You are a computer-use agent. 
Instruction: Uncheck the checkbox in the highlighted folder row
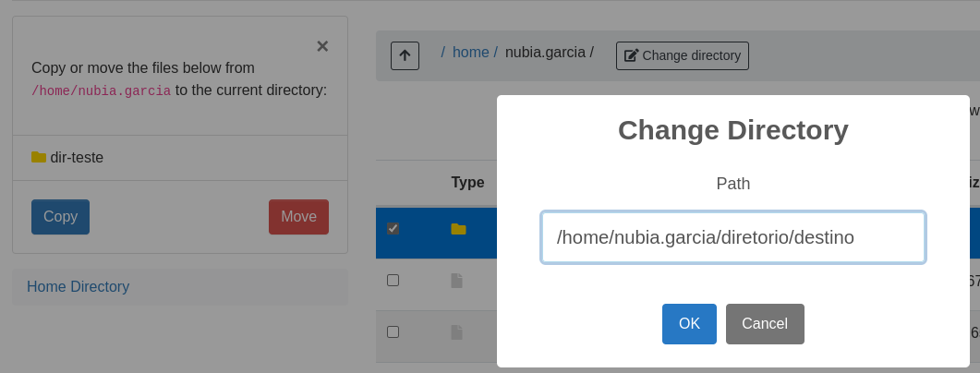click(393, 228)
